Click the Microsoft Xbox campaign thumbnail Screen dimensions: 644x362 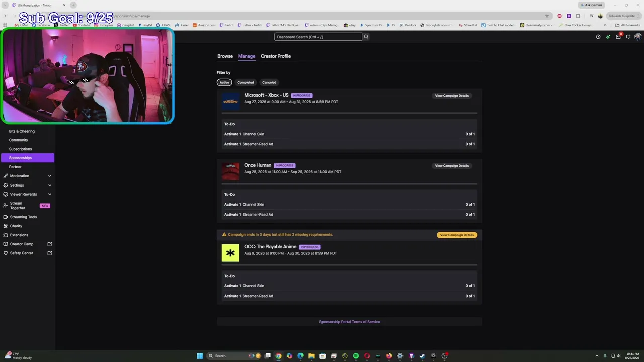click(231, 101)
